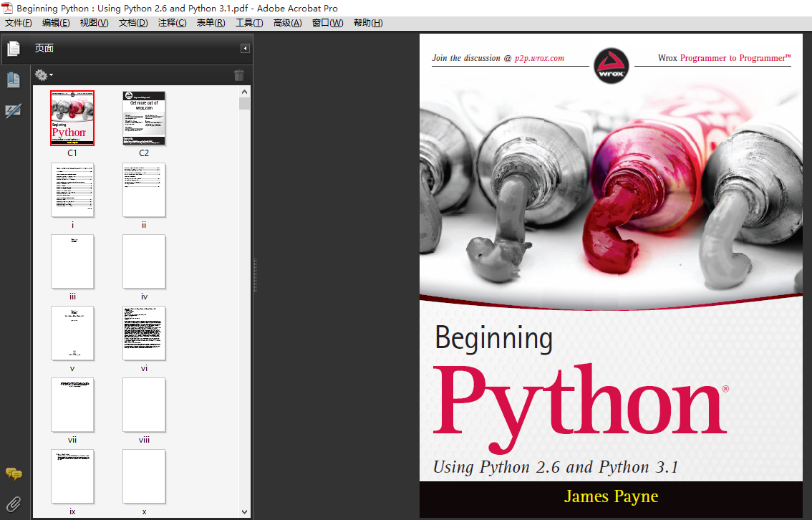Select page vi thumbnail
Image resolution: width=812 pixels, height=520 pixels.
144,333
